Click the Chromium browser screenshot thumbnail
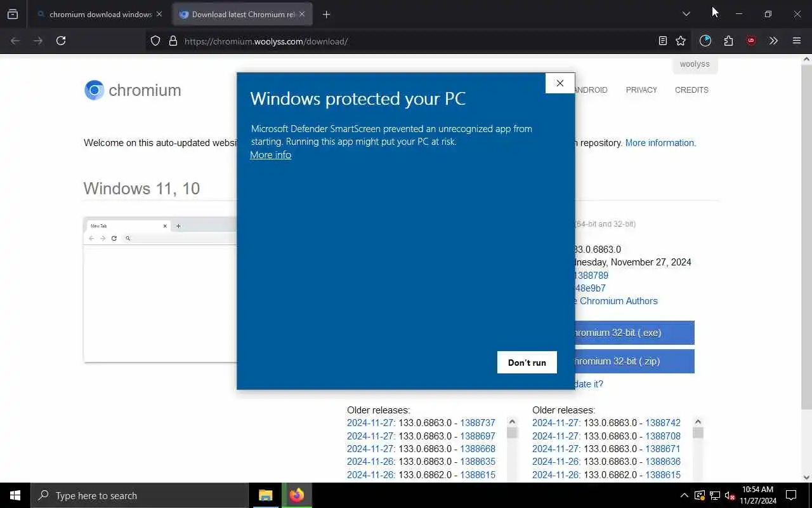The height and width of the screenshot is (508, 812). click(160, 290)
